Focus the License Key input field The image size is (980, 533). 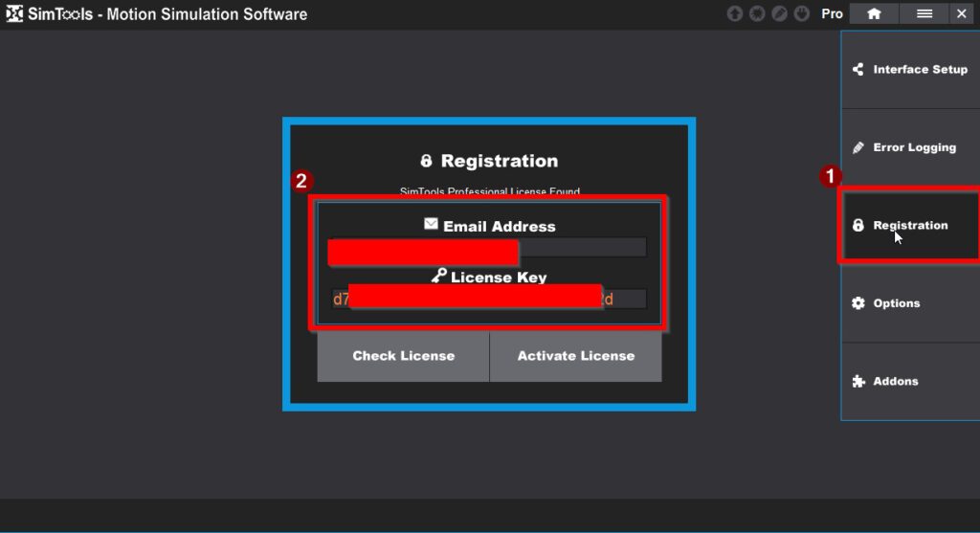(487, 299)
